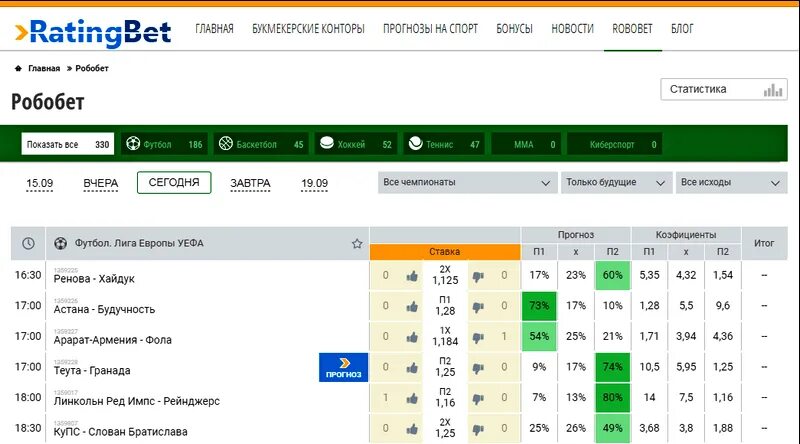Viewport: 800px width, 444px height.
Task: Thumbs down the Ренова - Хайдук bet
Action: tap(478, 276)
